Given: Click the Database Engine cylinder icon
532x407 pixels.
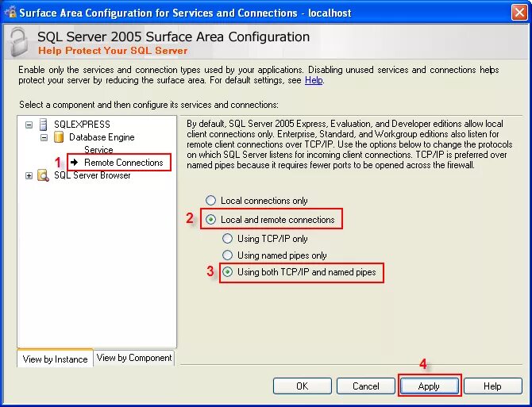Looking at the screenshot, I should click(59, 137).
